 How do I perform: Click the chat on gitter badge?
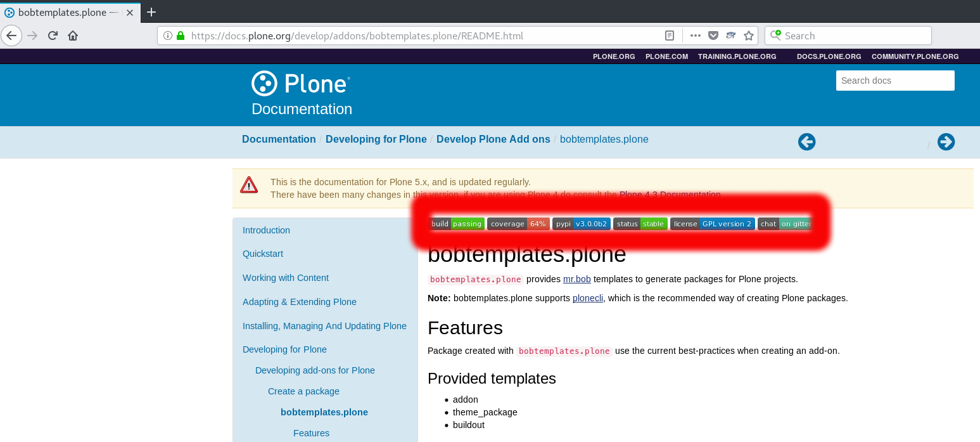(785, 224)
